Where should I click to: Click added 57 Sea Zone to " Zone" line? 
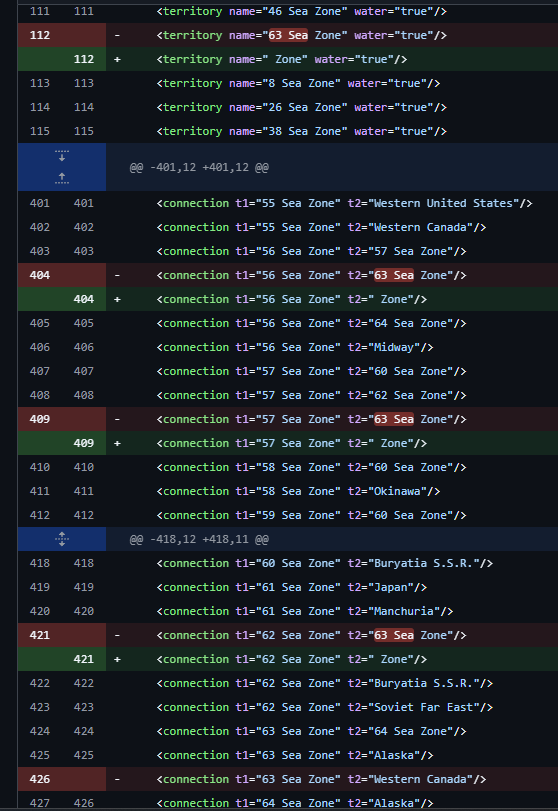[x=292, y=443]
